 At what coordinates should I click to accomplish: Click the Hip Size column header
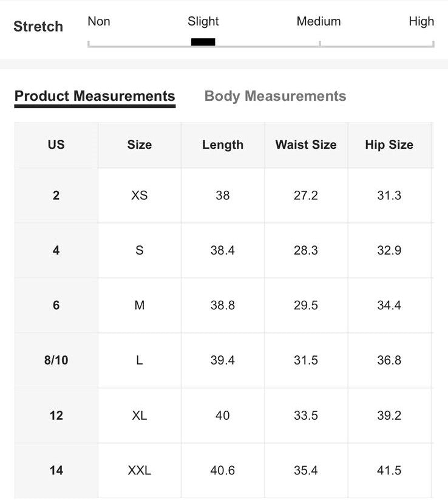click(389, 145)
